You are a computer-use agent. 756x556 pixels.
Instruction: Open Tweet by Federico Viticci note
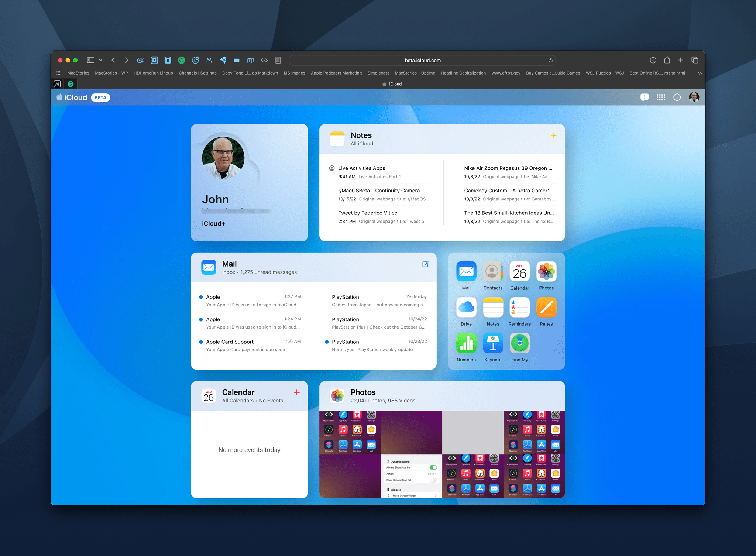click(x=384, y=217)
